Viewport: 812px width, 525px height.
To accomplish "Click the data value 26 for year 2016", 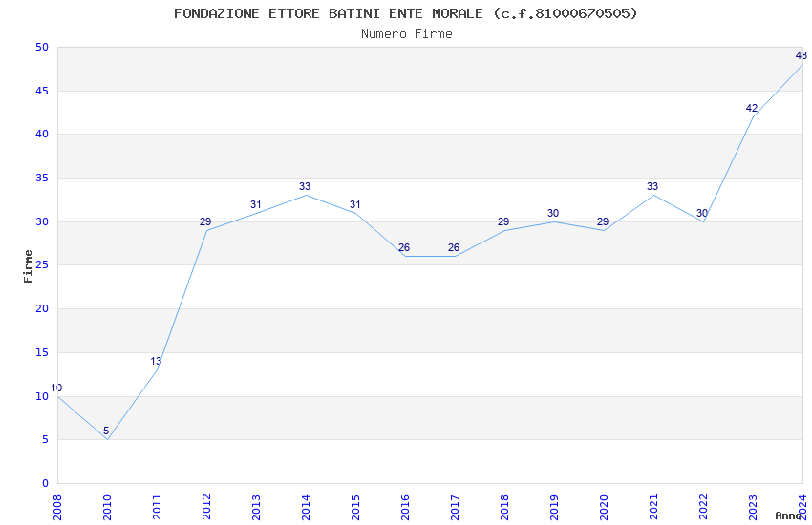I will click(x=404, y=248).
